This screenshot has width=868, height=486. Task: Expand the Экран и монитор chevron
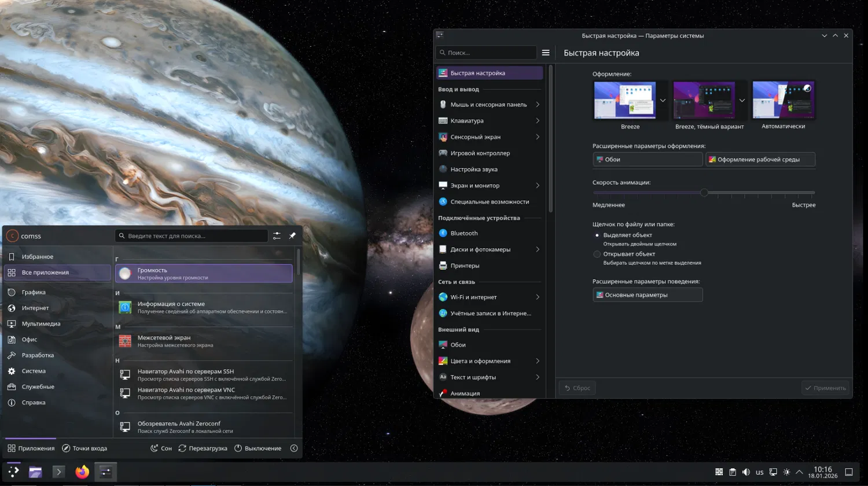coord(538,186)
